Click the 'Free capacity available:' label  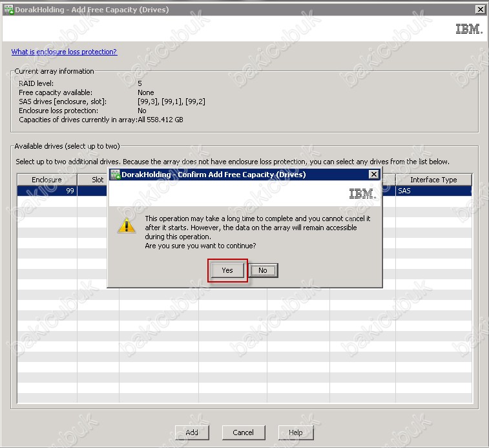pyautogui.click(x=56, y=92)
